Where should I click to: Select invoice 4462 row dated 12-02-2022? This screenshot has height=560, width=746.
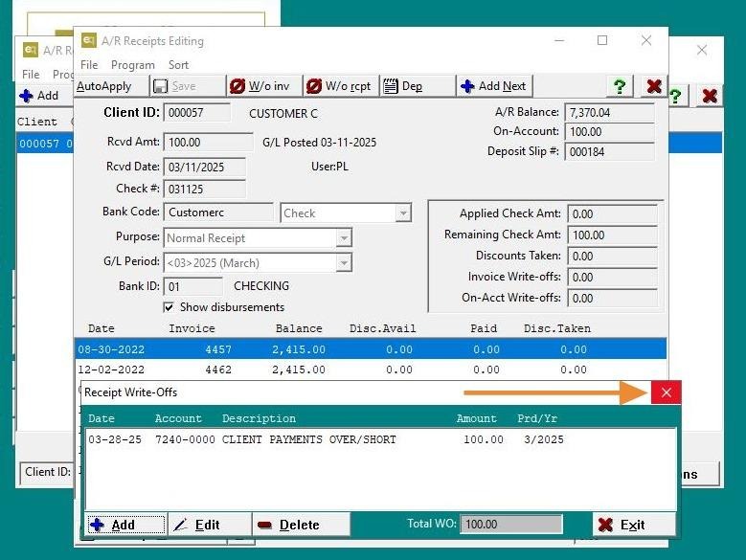coord(371,370)
